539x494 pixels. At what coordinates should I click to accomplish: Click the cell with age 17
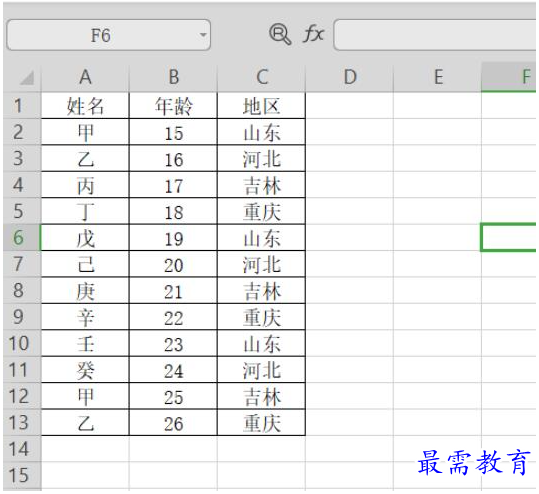(x=173, y=185)
